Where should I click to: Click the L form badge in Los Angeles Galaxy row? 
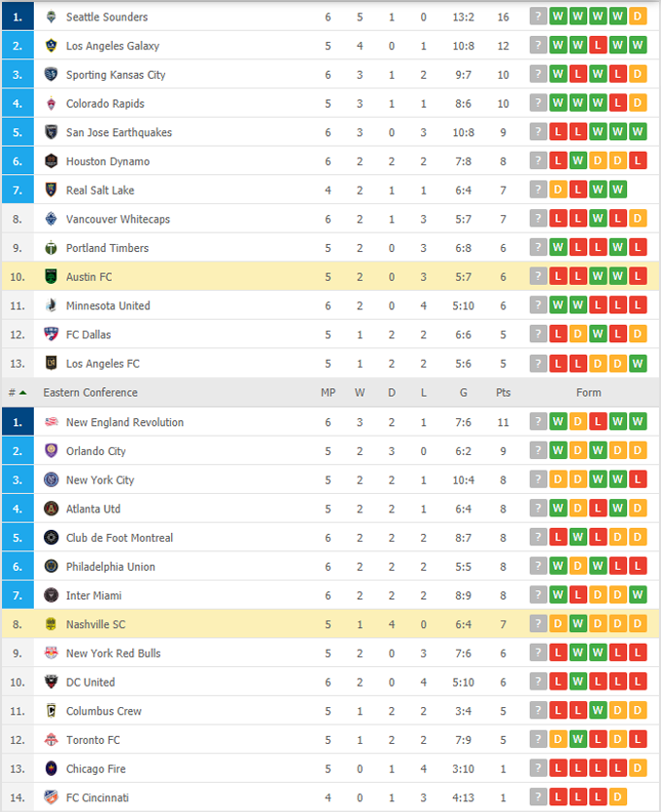[598, 46]
